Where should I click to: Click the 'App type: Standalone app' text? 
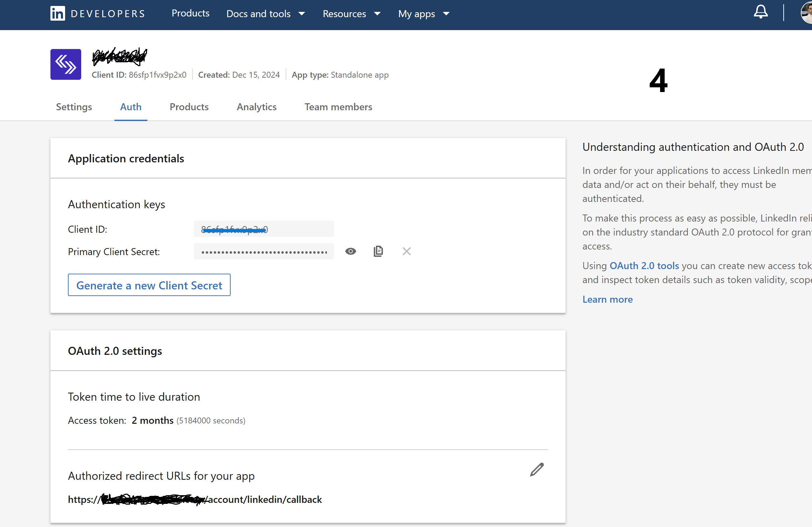point(340,75)
